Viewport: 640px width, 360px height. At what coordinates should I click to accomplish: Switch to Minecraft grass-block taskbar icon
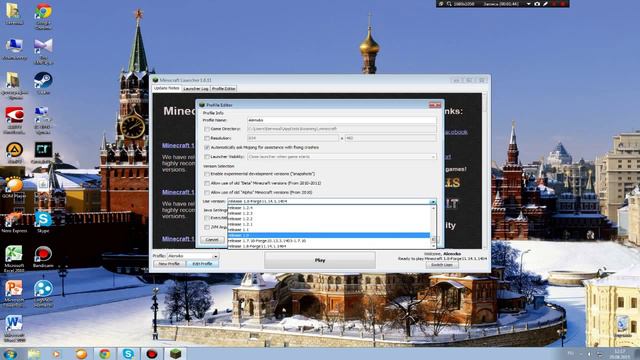coord(176,353)
